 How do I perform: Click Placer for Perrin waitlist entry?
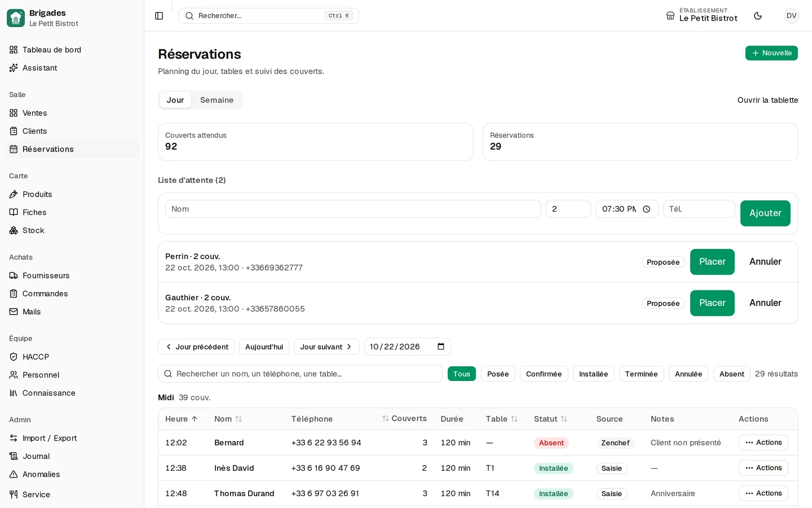pyautogui.click(x=712, y=262)
